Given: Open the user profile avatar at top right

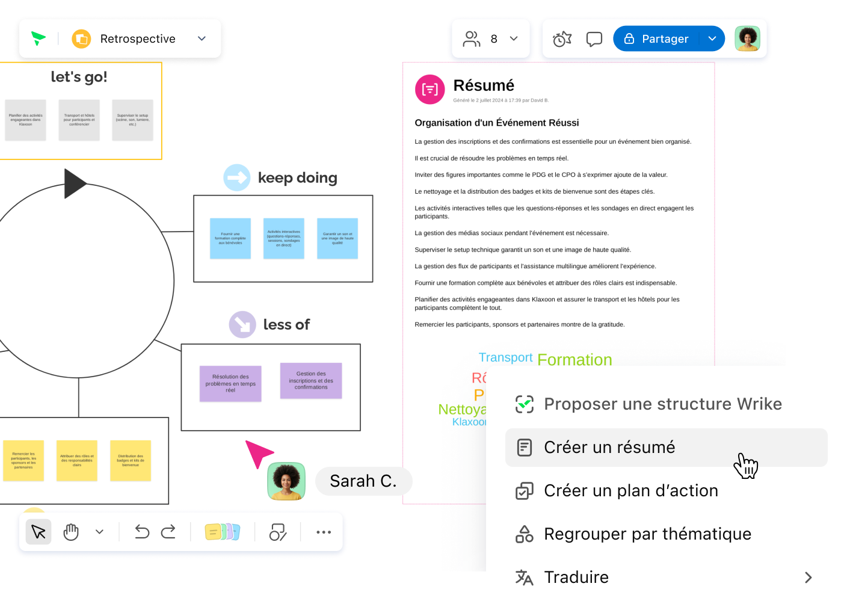Looking at the screenshot, I should (748, 38).
